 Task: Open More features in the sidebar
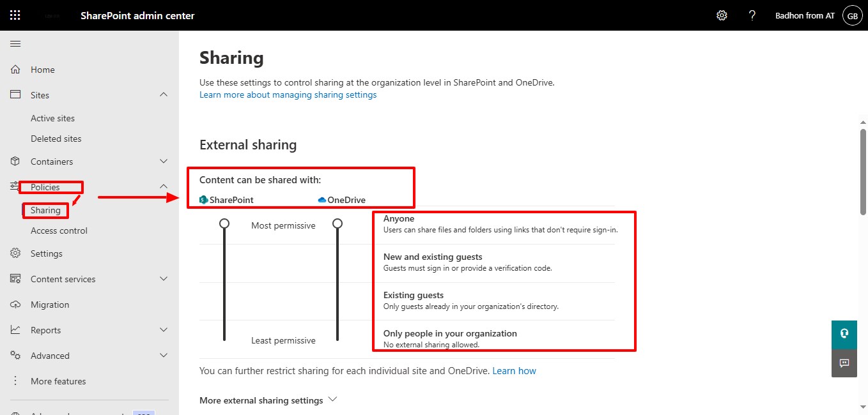coord(58,381)
